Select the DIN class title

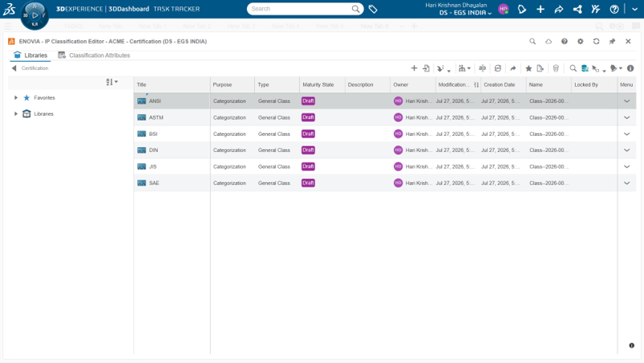(153, 150)
